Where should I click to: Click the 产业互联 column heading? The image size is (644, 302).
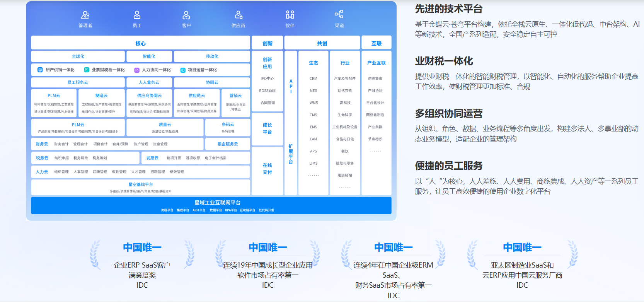pos(377,63)
